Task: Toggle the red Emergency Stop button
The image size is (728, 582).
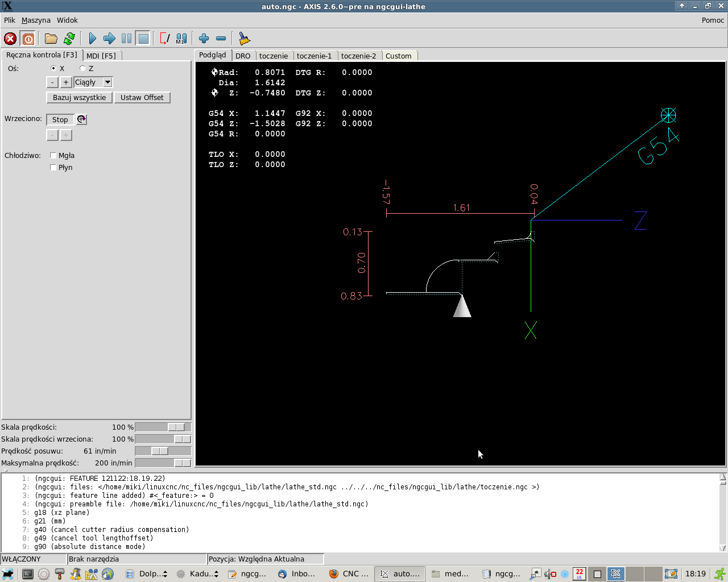Action: click(x=10, y=39)
